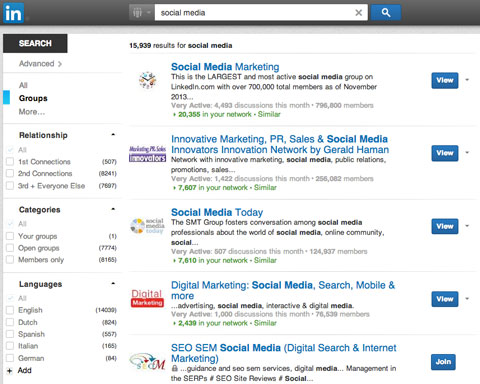Join the SEO SEM Social Media group
Image resolution: width=480 pixels, height=384 pixels.
point(443,362)
